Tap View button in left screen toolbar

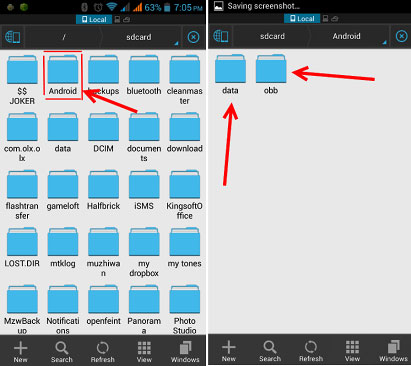(x=144, y=352)
